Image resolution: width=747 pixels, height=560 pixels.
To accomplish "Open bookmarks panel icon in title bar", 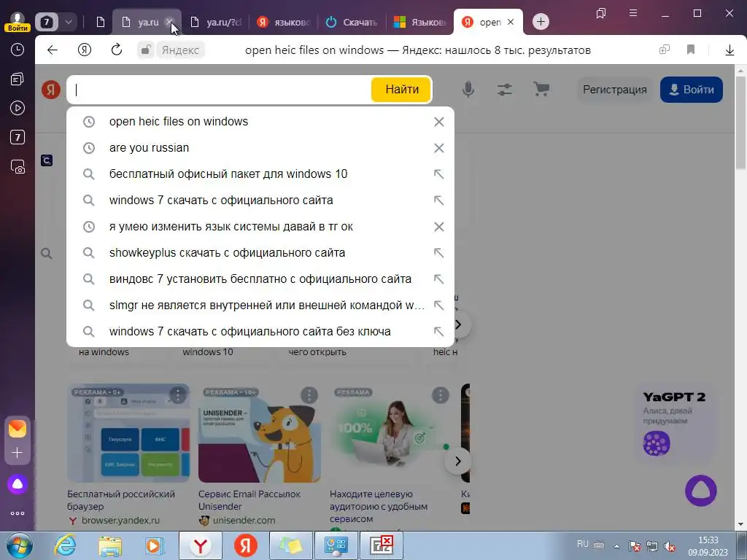I will (x=601, y=13).
